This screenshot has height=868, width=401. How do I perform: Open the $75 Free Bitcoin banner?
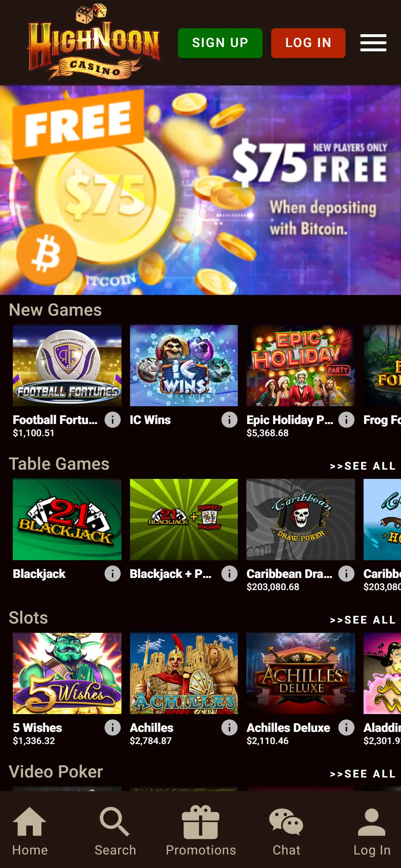[x=200, y=190]
